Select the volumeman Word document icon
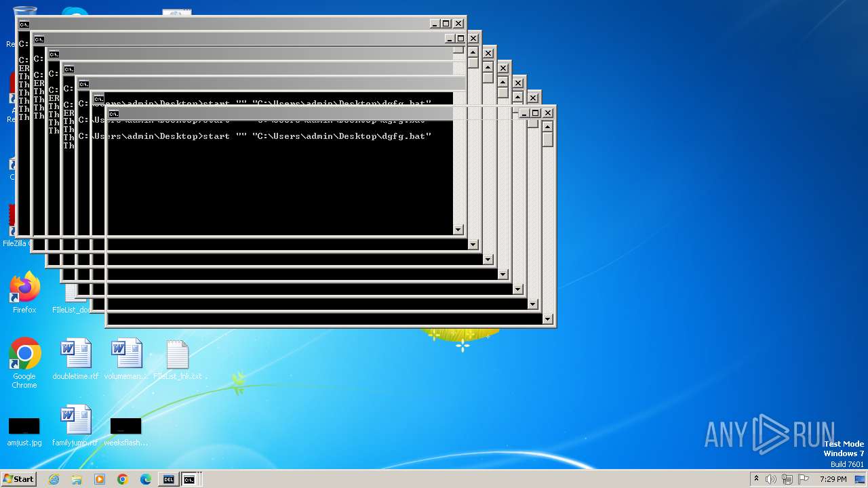 click(x=126, y=359)
